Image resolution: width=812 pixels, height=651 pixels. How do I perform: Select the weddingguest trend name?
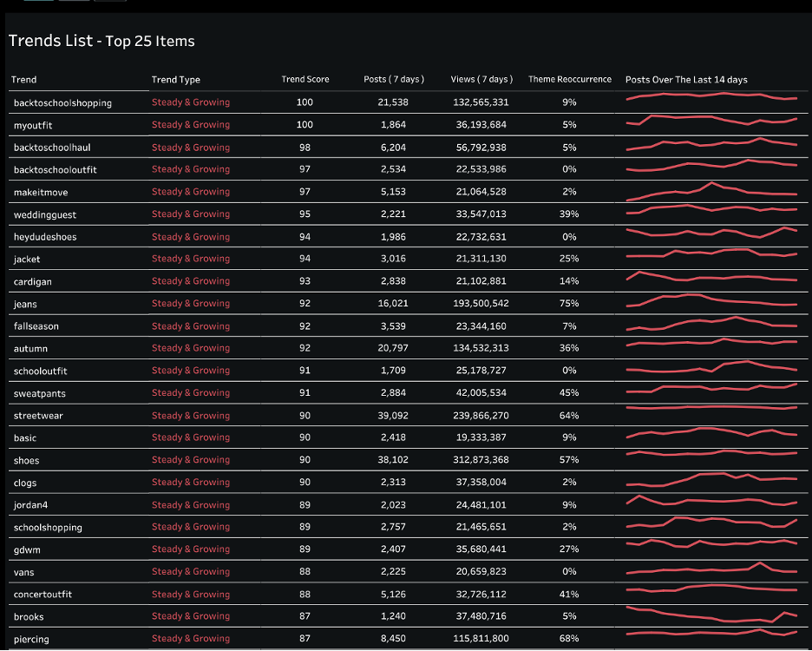(43, 214)
